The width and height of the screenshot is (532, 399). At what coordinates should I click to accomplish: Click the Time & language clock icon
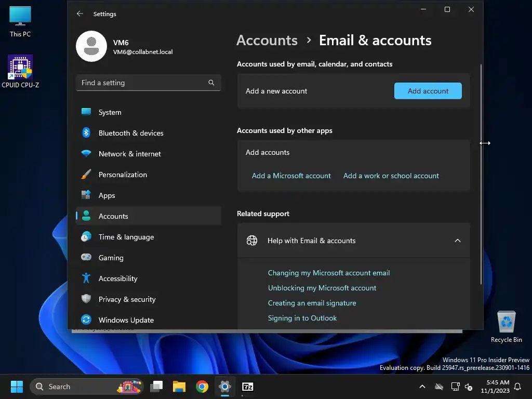pyautogui.click(x=86, y=236)
